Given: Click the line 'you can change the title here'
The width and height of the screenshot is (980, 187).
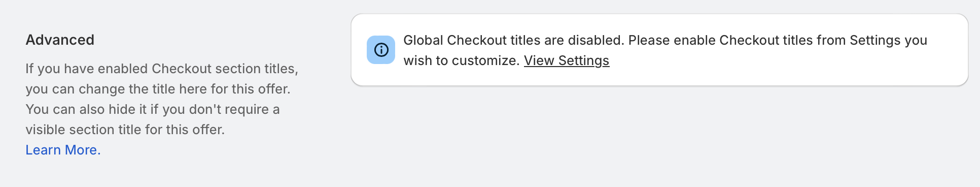Looking at the screenshot, I should point(158,89).
